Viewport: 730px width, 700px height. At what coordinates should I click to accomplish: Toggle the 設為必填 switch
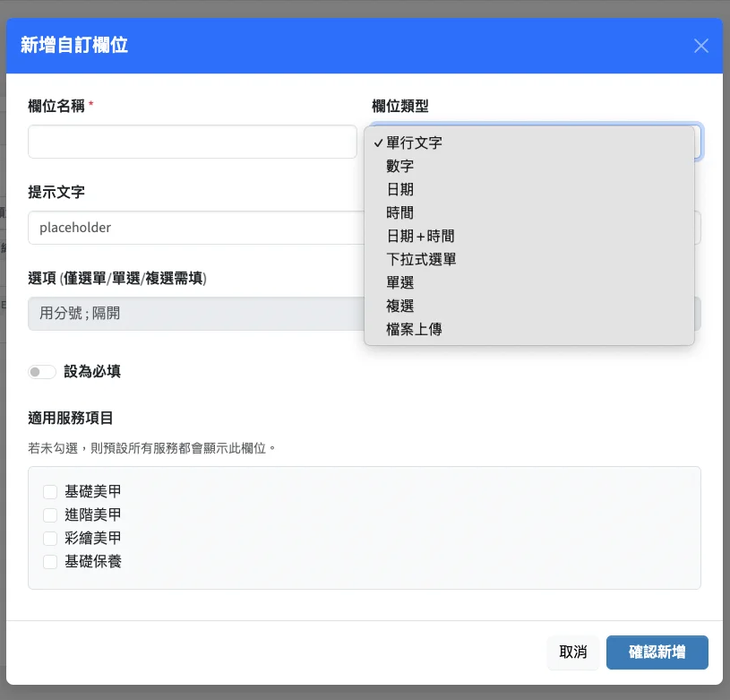(42, 372)
